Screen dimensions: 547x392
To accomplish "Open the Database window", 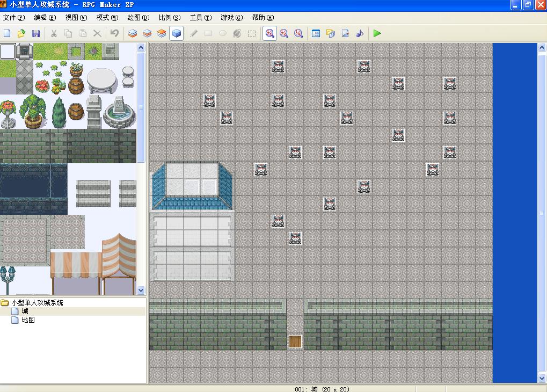I will click(316, 33).
